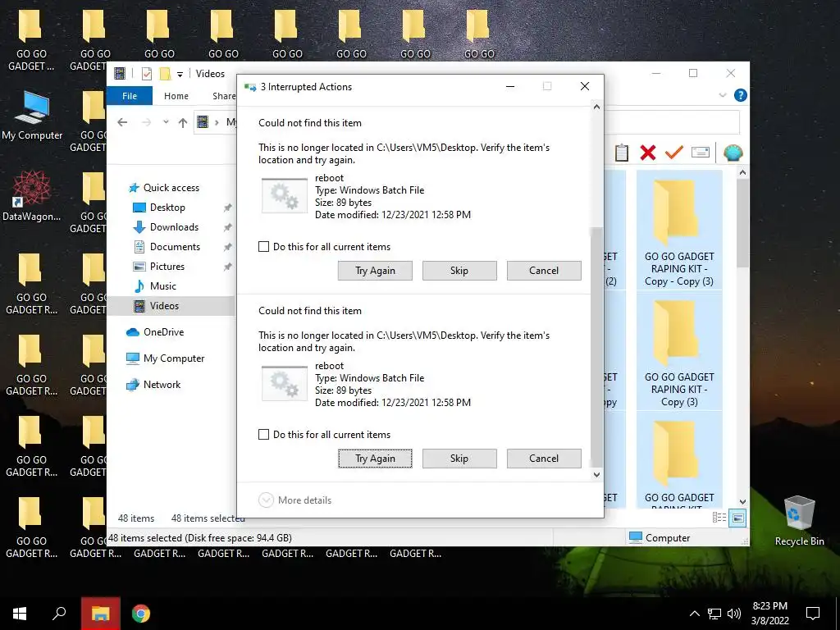Screen dimensions: 840x630
Task: Open Documents in the navigation pane
Action: point(167,247)
